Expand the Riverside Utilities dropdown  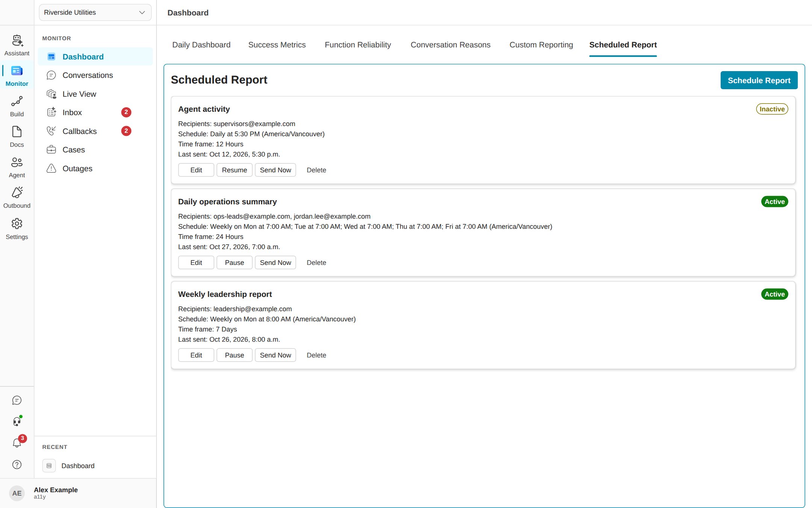tap(95, 12)
